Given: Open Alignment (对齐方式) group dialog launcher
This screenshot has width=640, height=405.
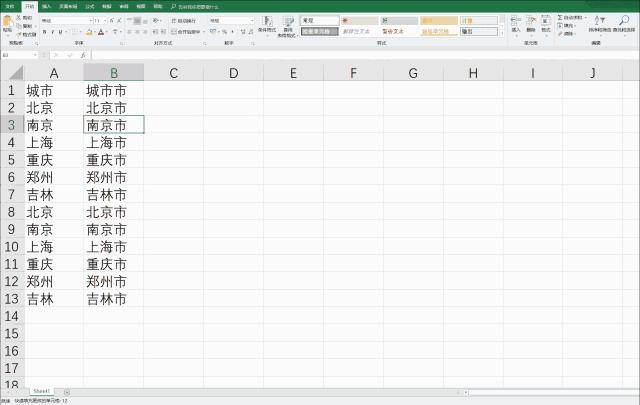Looking at the screenshot, I should [204, 43].
